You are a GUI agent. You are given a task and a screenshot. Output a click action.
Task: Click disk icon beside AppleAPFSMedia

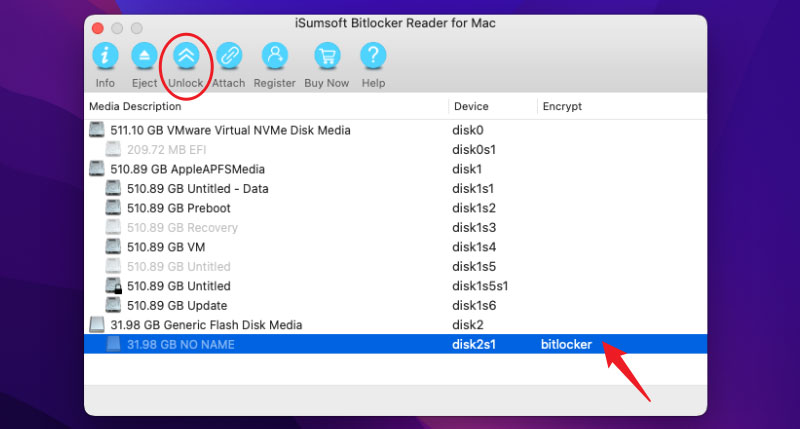[97, 168]
